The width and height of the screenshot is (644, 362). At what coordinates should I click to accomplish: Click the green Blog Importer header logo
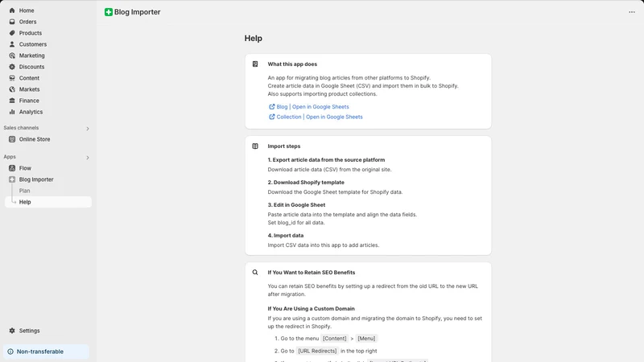point(109,12)
